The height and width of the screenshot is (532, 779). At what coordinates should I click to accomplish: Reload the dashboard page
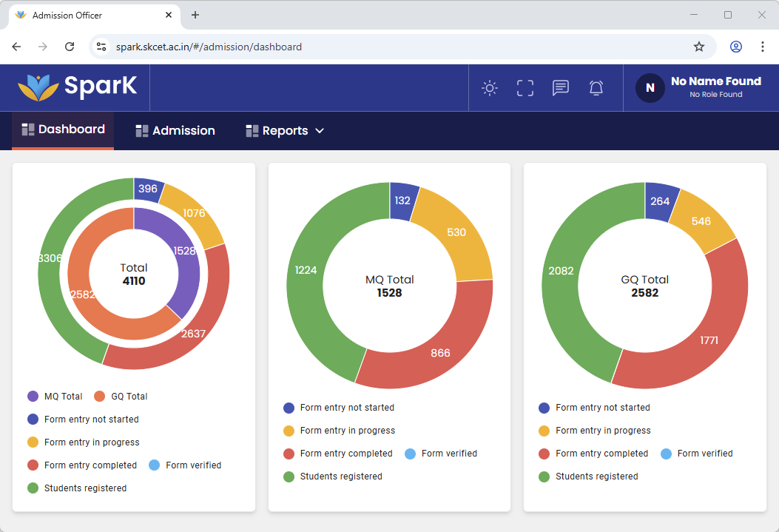pyautogui.click(x=70, y=47)
